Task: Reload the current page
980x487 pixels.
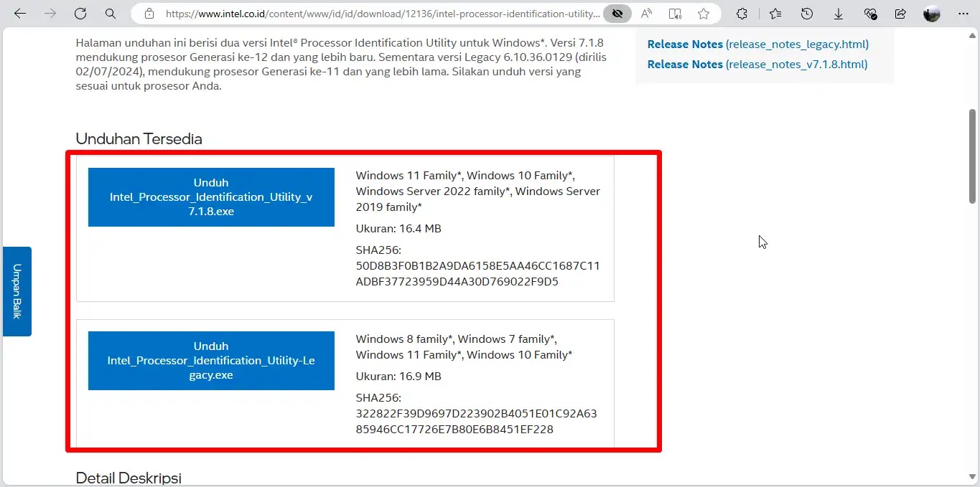Action: [x=80, y=14]
